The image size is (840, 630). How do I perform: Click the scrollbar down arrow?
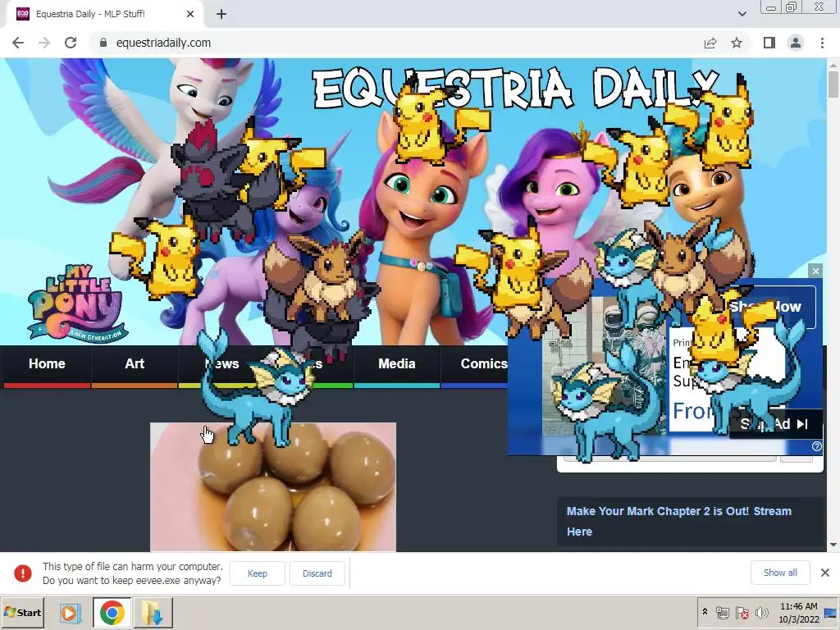(x=833, y=545)
